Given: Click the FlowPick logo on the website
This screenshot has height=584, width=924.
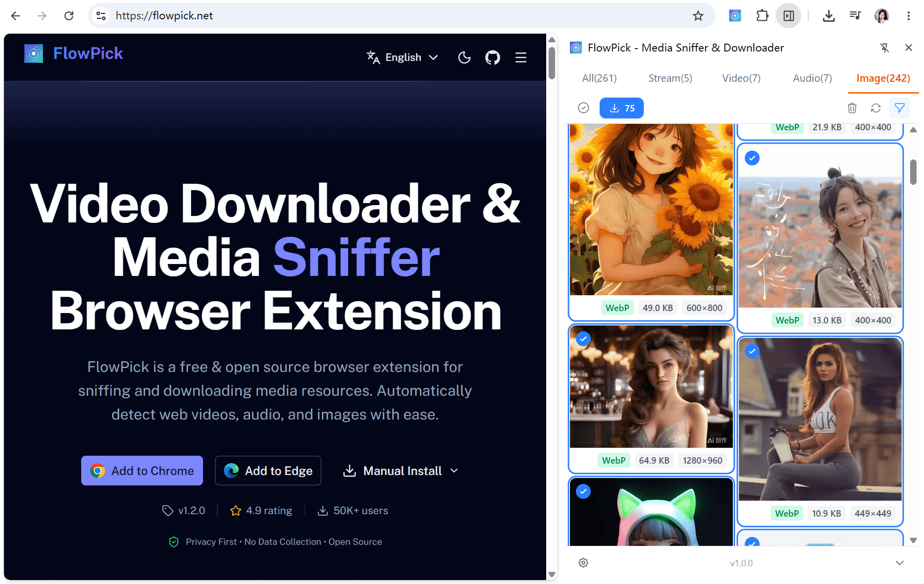Looking at the screenshot, I should click(34, 53).
